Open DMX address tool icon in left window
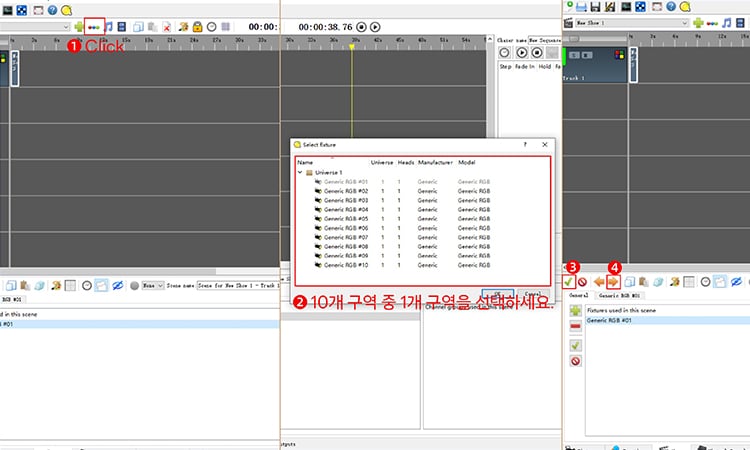Viewport: 750px width, 450px height. (x=22, y=10)
